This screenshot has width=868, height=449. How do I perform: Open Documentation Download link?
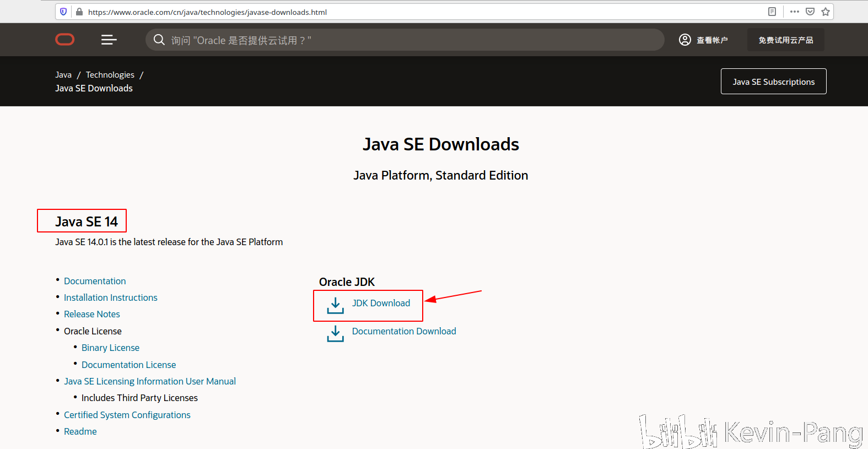(404, 331)
